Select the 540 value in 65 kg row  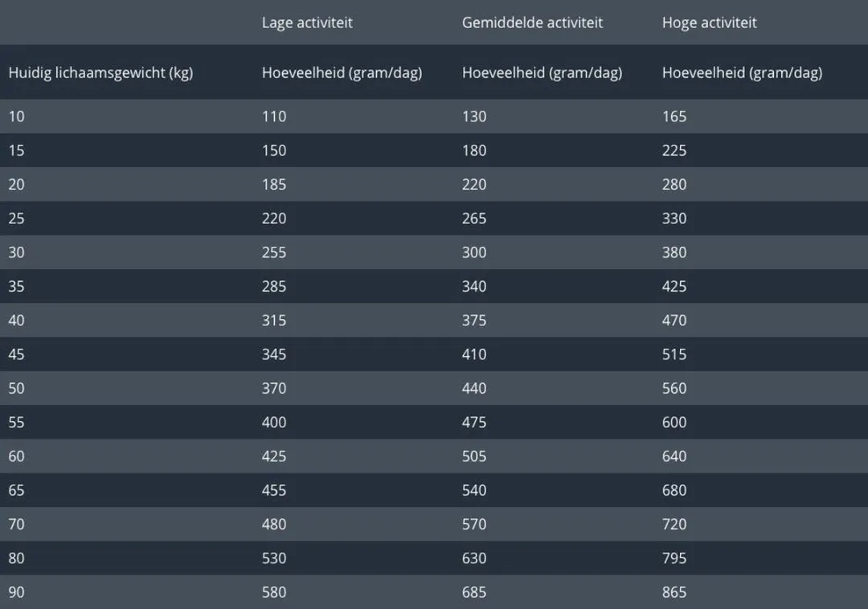[474, 491]
